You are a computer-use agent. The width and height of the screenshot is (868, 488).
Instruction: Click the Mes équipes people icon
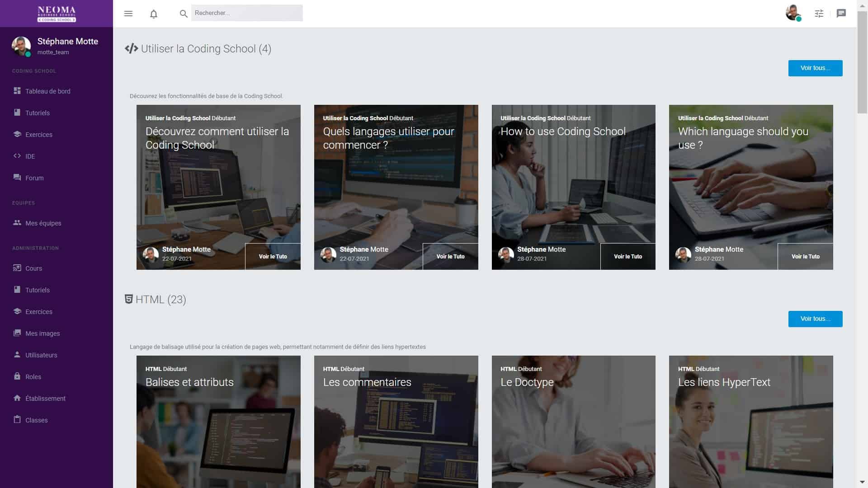[x=17, y=223]
